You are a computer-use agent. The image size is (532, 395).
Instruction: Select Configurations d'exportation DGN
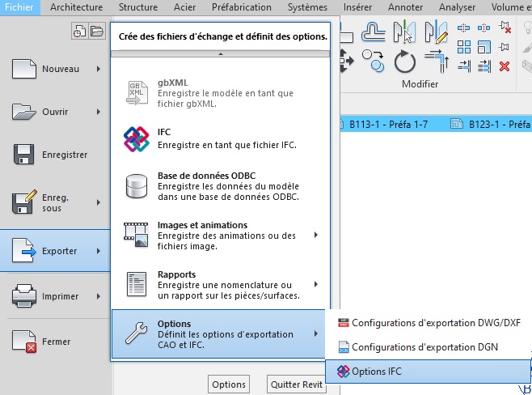(x=429, y=347)
